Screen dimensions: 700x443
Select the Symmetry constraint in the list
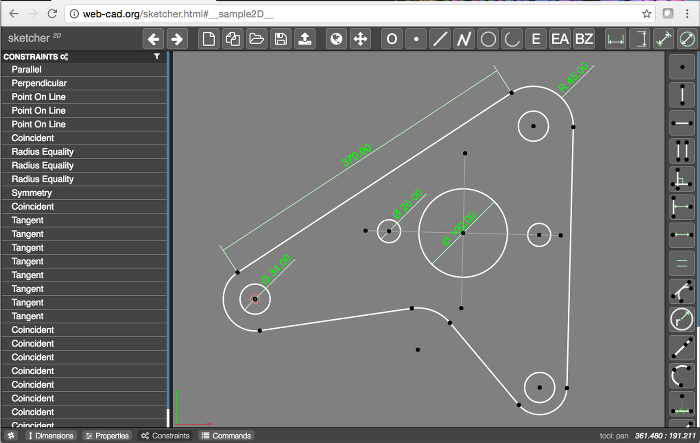point(31,192)
